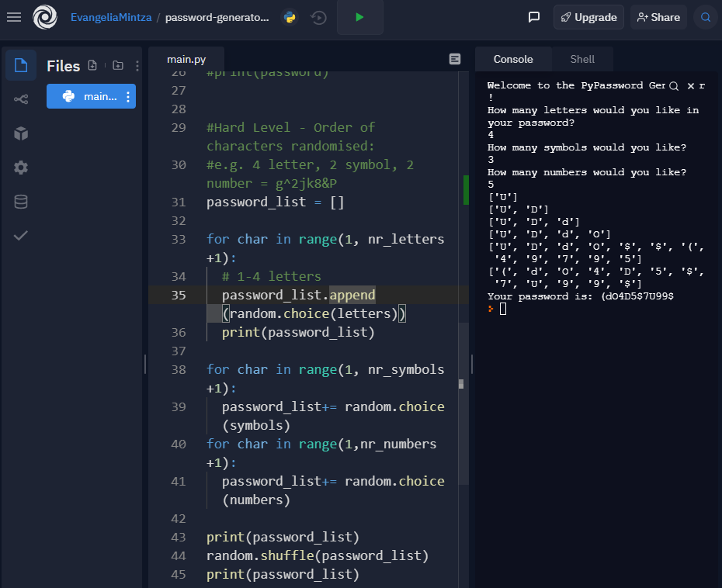Screen dimensions: 722x588
Task: Open the EvangeliaMintza profile link
Action: [x=111, y=18]
